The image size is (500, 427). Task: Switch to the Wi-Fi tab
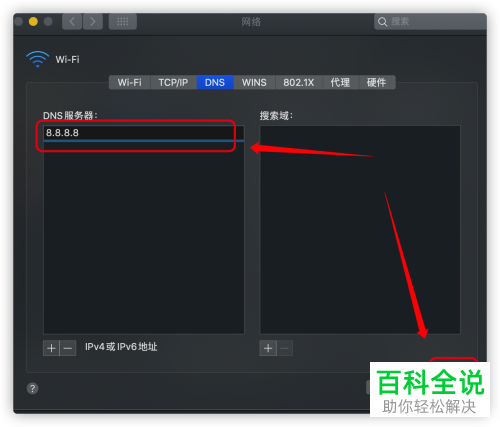pyautogui.click(x=130, y=82)
